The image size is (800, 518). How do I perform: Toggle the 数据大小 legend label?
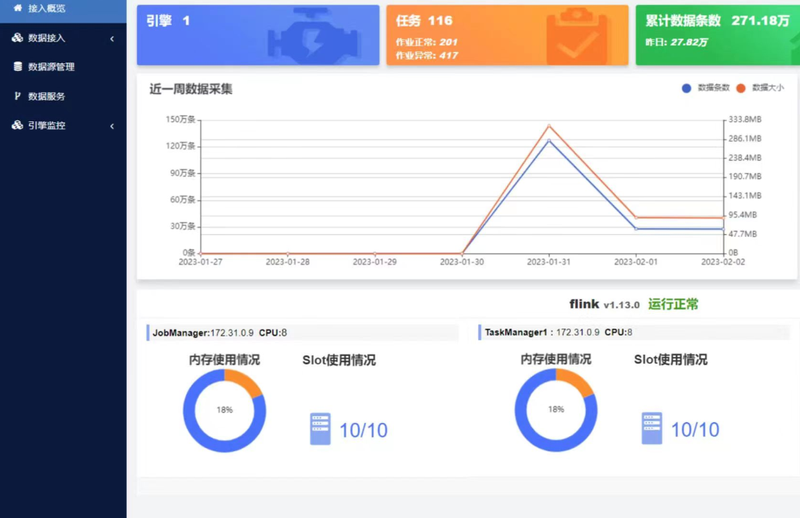768,88
